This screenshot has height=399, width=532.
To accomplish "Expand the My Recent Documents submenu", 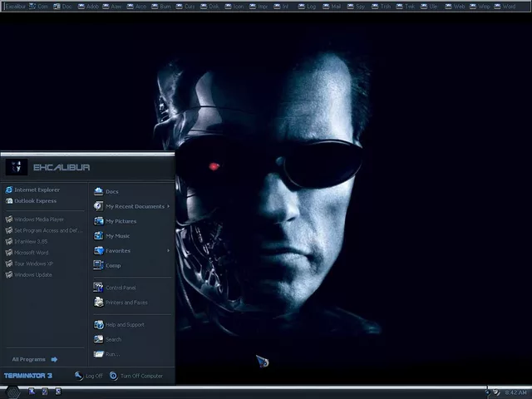I will pos(135,206).
